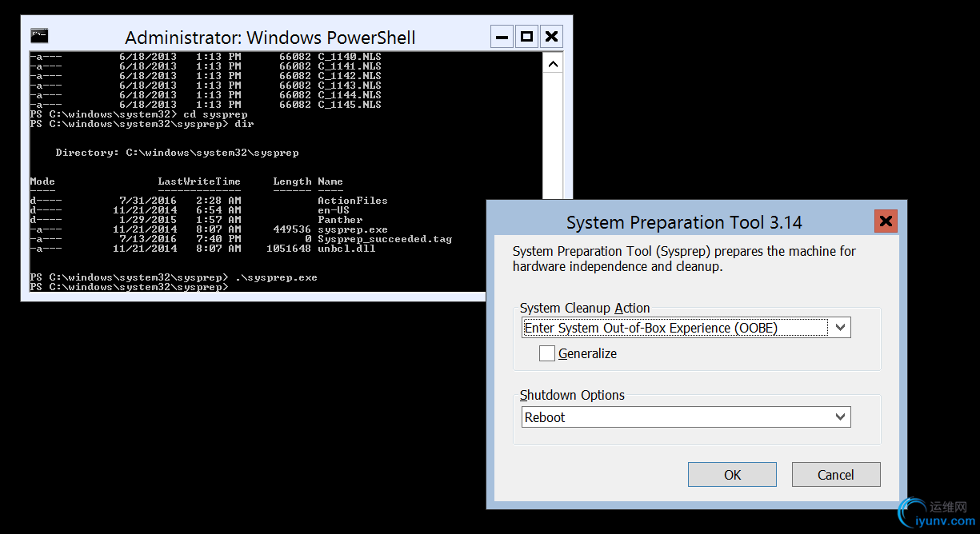Click the PowerShell console icon in title bar

tap(39, 35)
